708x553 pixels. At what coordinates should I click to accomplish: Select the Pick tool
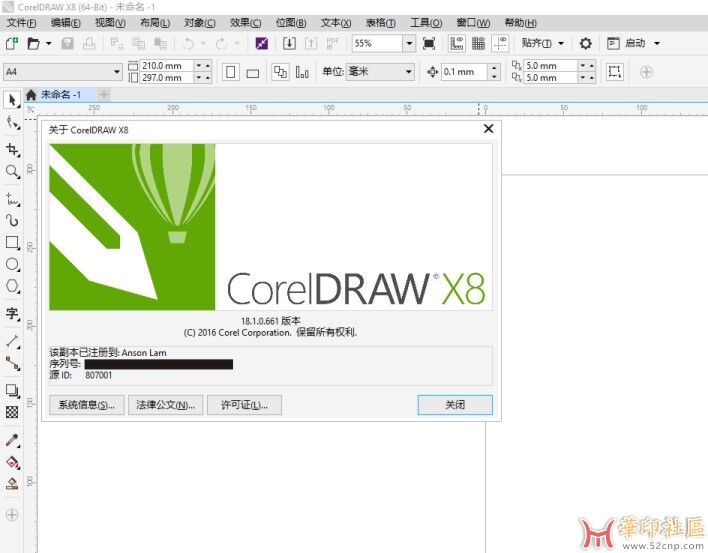pyautogui.click(x=12, y=100)
